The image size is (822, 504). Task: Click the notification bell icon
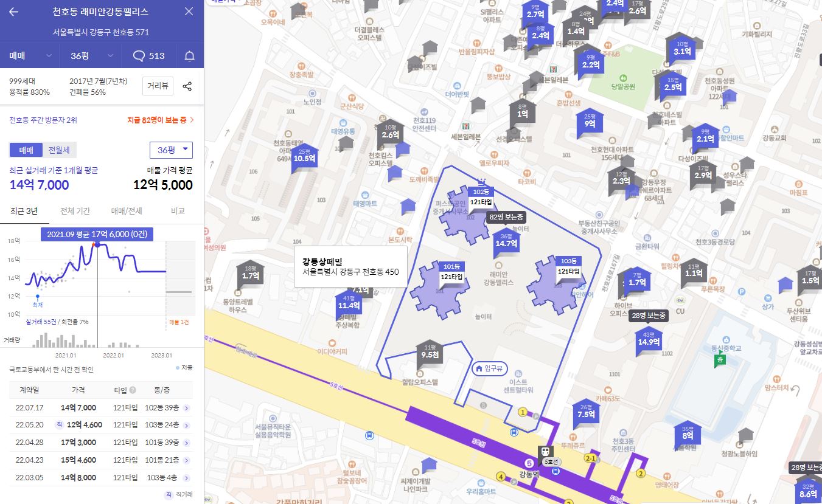(190, 56)
